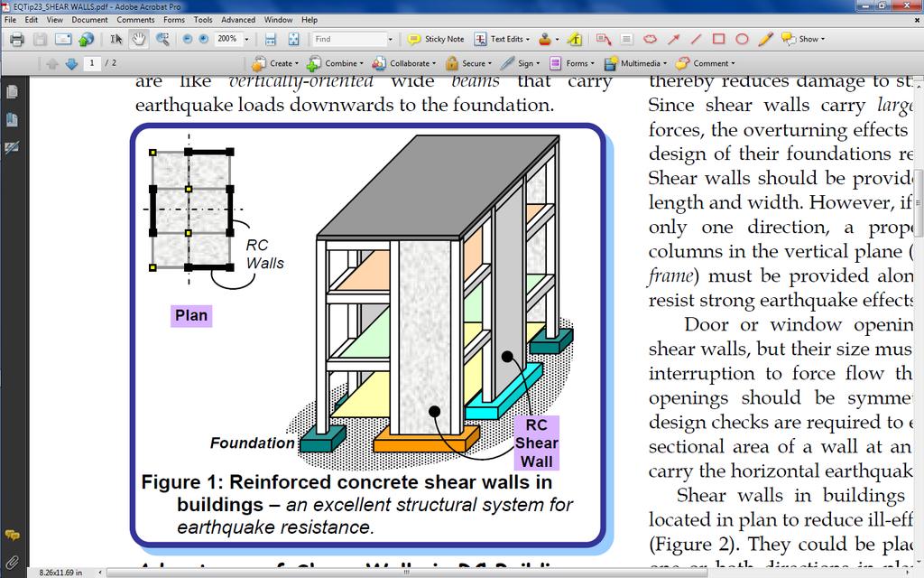Open the Comments list panel icon
Screen dimensions: 924x578
[x=12, y=535]
